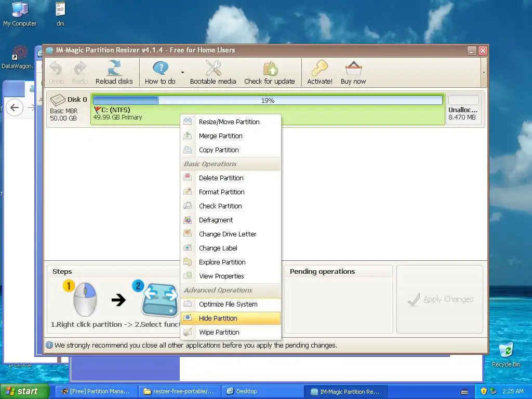
Task: Choose Delete Partition menu entry
Action: click(x=231, y=178)
